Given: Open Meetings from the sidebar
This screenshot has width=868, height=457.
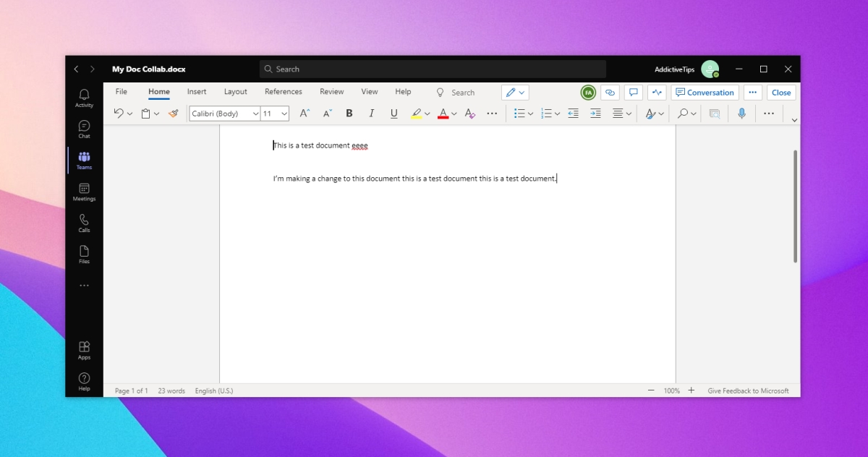Looking at the screenshot, I should coord(84,192).
